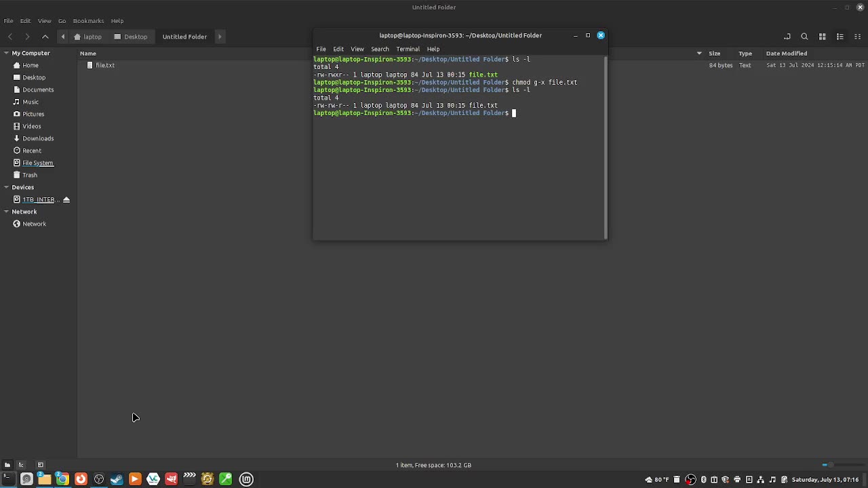Open Downloads in the sidebar
The image size is (868, 488).
[x=38, y=138]
